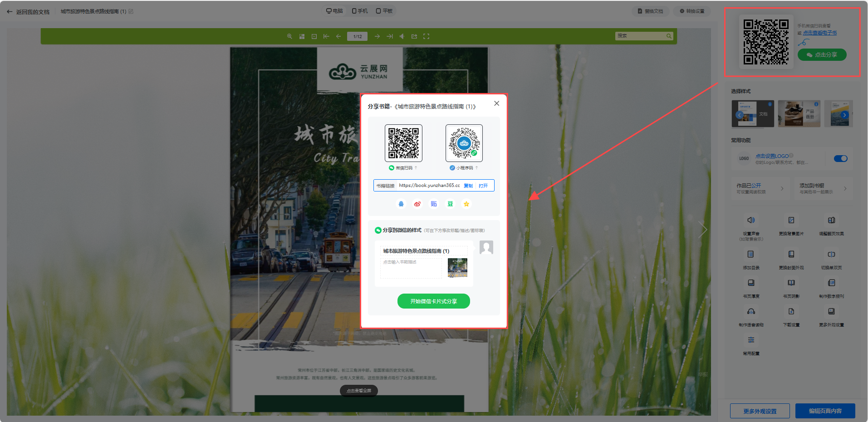
Task: Expand the 添加到书橱 option
Action: [823, 188]
